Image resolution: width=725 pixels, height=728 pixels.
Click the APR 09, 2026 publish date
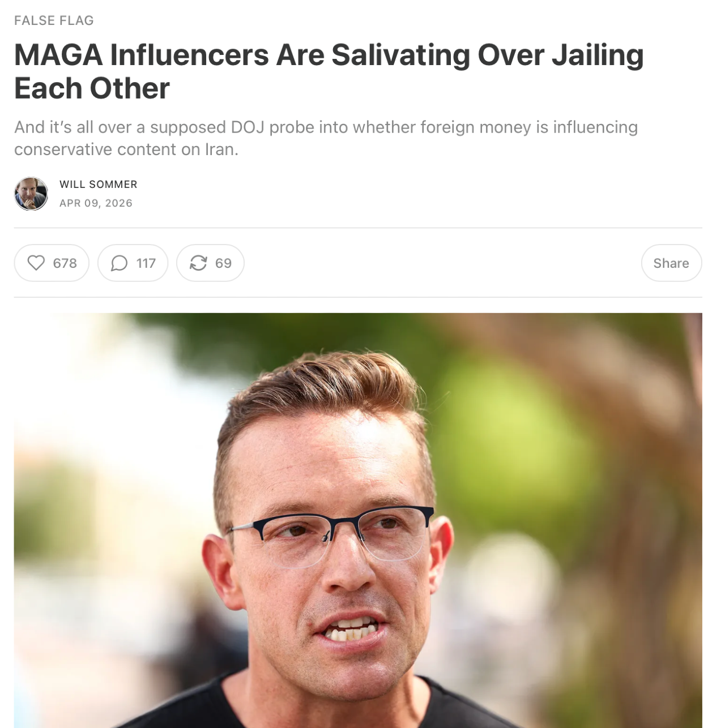[96, 203]
